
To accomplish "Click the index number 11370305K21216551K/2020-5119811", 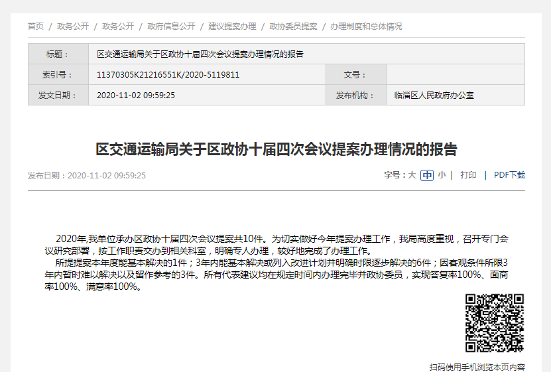I will pos(168,75).
